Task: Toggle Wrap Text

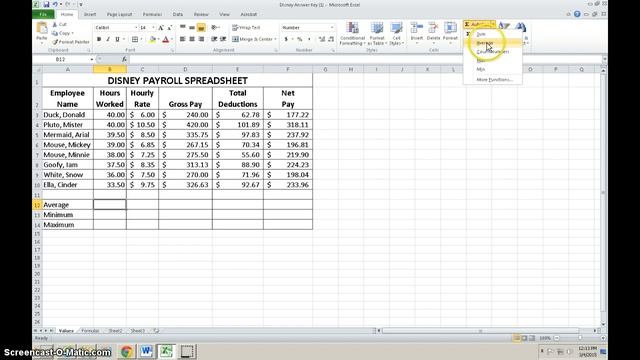Action: 246,27
